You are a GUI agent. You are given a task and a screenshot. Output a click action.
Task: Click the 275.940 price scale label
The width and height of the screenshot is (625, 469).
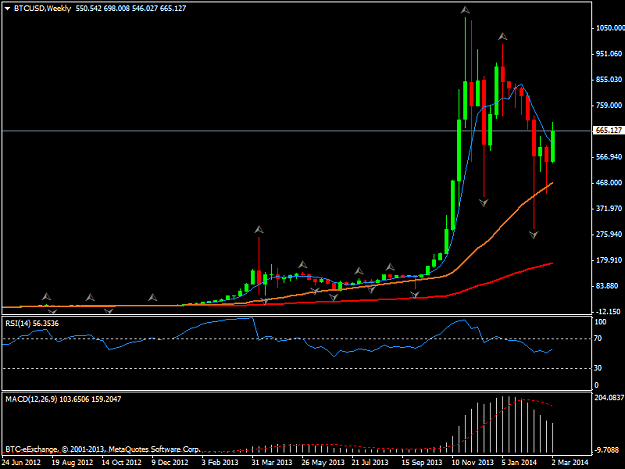point(609,234)
